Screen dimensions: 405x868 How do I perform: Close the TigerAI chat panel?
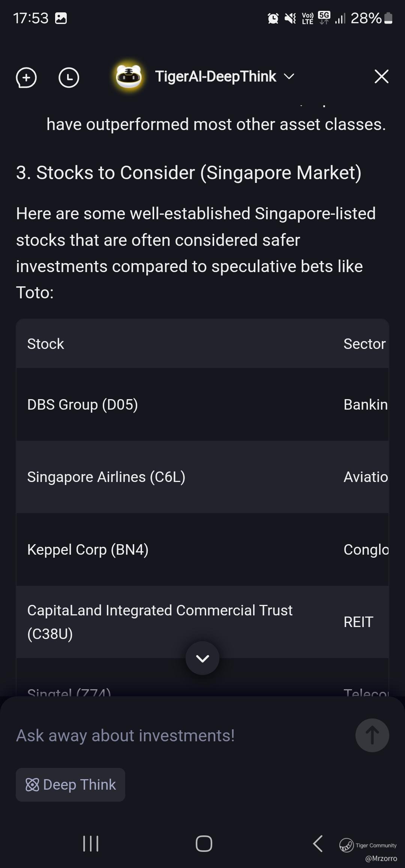pos(381,76)
